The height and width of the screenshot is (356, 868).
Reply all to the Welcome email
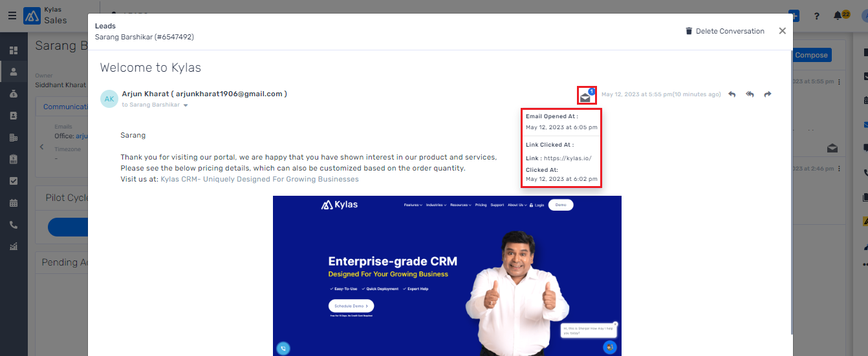click(x=750, y=94)
